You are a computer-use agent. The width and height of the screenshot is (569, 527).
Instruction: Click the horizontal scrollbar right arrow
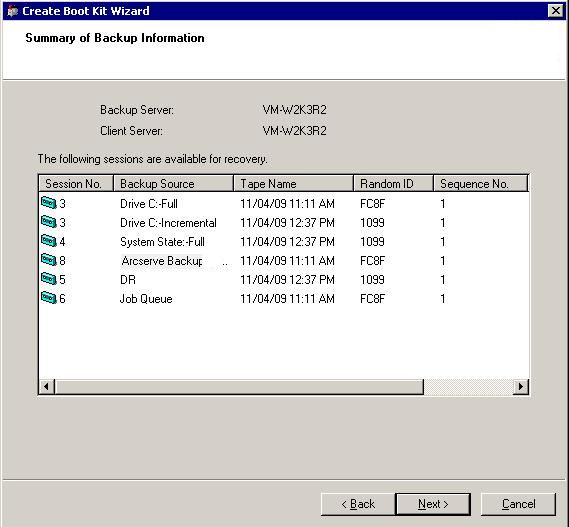pos(521,387)
